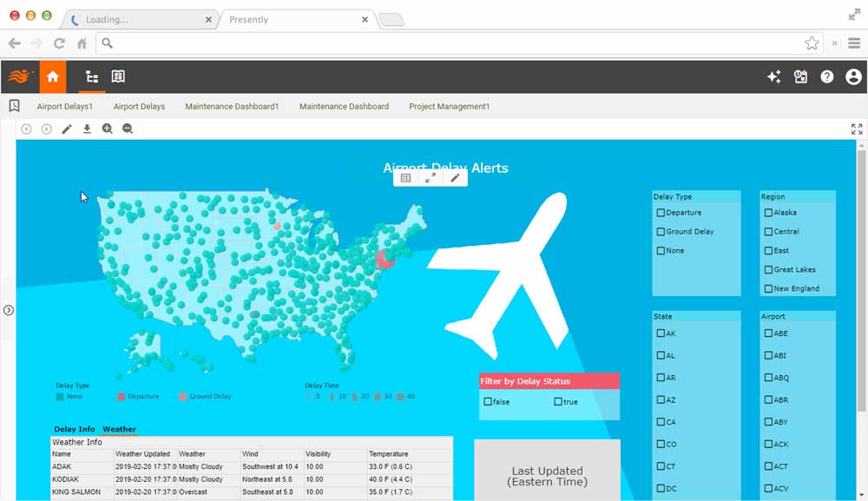
Task: Click the browser home icon
Action: [x=82, y=43]
